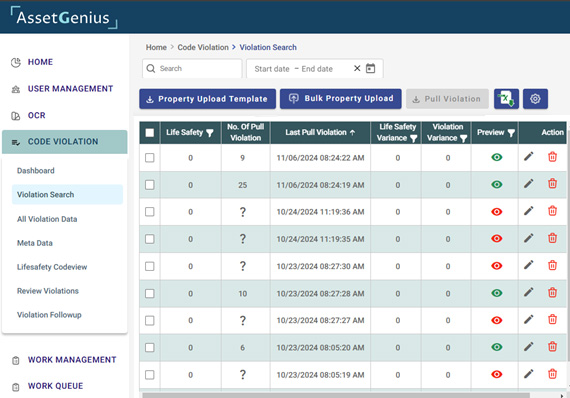This screenshot has height=398, width=570.
Task: Open Work Queue in sidebar
Action: [55, 386]
